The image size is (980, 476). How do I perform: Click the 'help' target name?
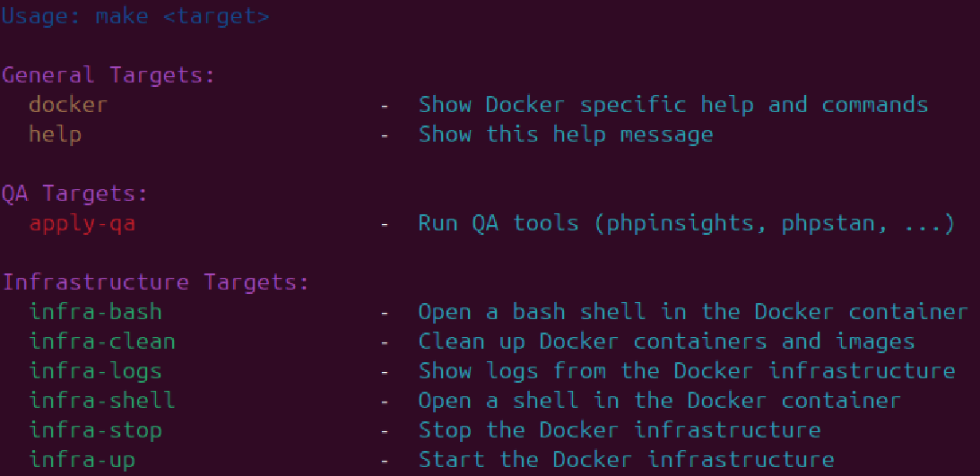click(55, 134)
